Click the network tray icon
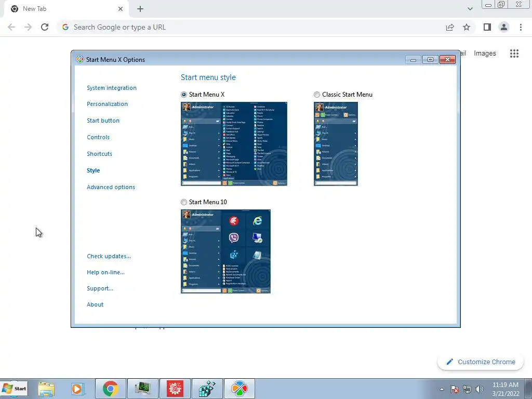532x399 pixels. point(467,390)
